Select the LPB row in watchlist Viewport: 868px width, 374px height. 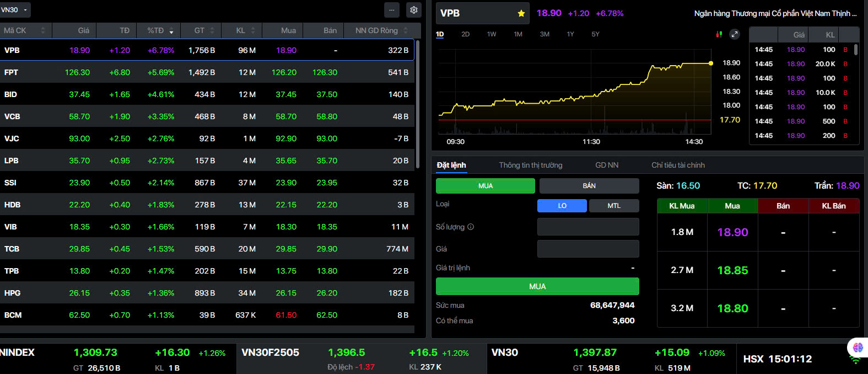tap(207, 160)
